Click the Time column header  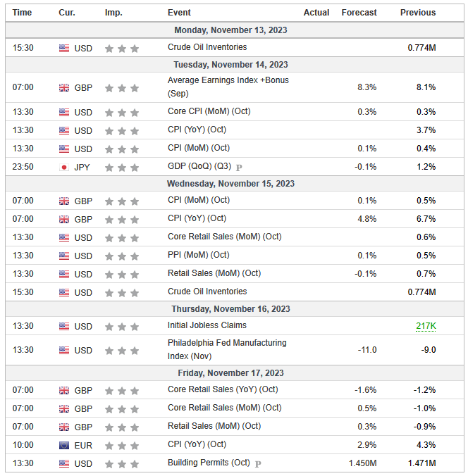tap(23, 12)
